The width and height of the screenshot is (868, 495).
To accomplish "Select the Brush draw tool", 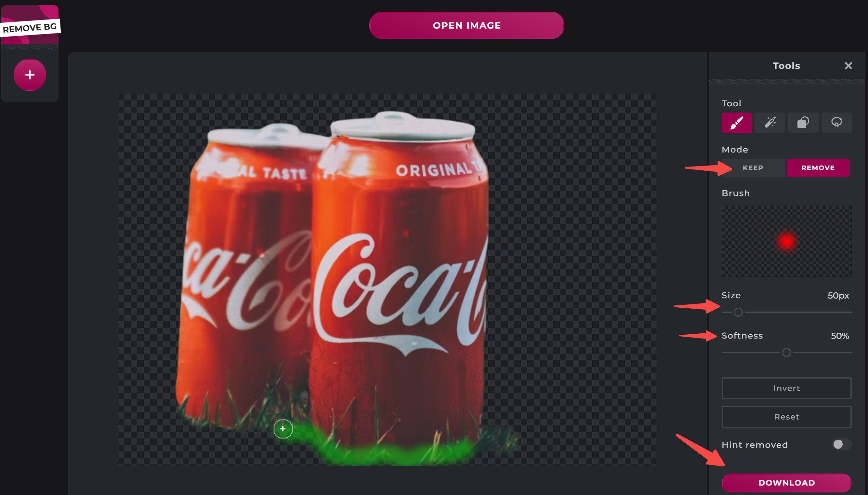I will 737,123.
